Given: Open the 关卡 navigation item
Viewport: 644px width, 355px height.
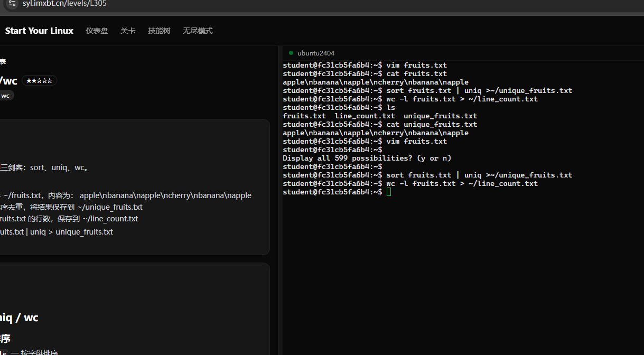Looking at the screenshot, I should 128,31.
